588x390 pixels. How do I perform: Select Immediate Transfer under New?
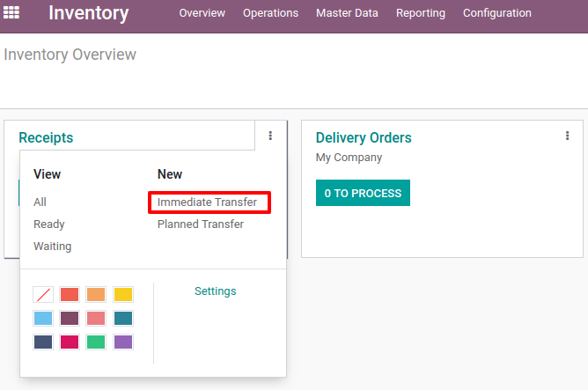207,202
